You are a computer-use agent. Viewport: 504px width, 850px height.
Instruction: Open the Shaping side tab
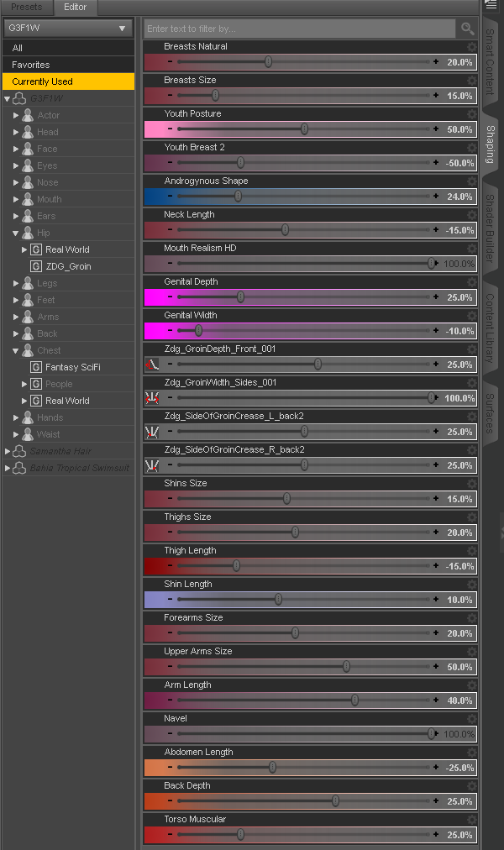(490, 144)
